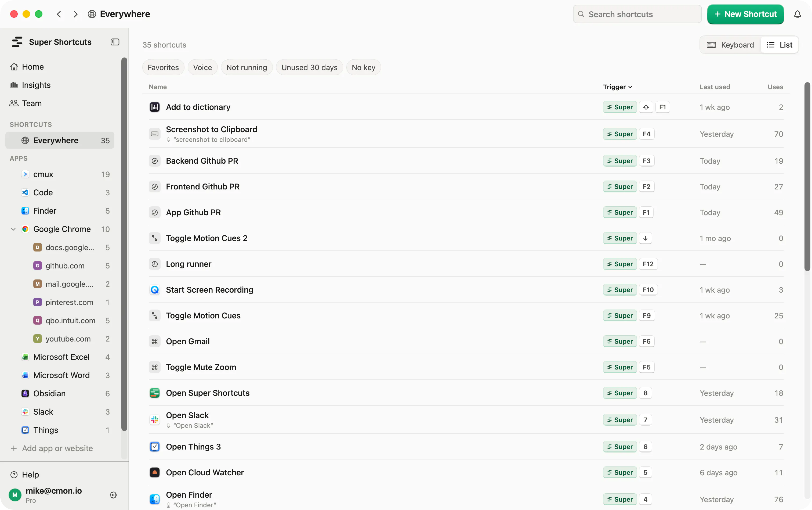The image size is (812, 510).
Task: Collapse the Google Chrome tree chevron
Action: pyautogui.click(x=13, y=229)
